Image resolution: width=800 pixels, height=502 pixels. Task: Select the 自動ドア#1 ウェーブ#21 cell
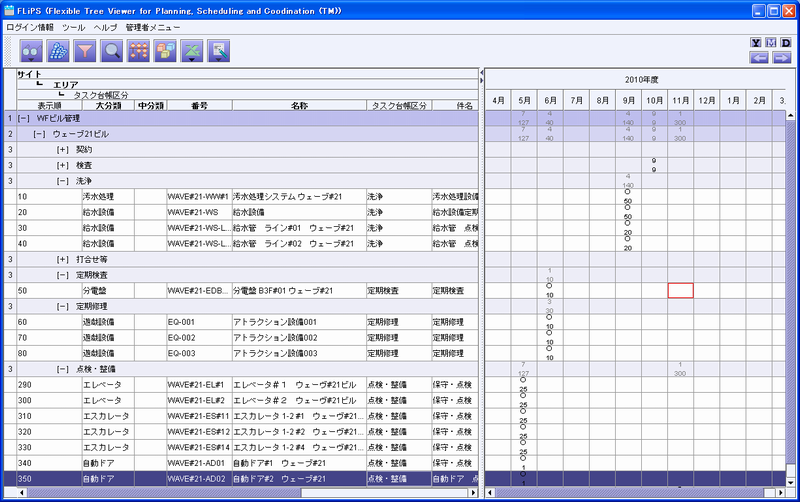[x=299, y=463]
